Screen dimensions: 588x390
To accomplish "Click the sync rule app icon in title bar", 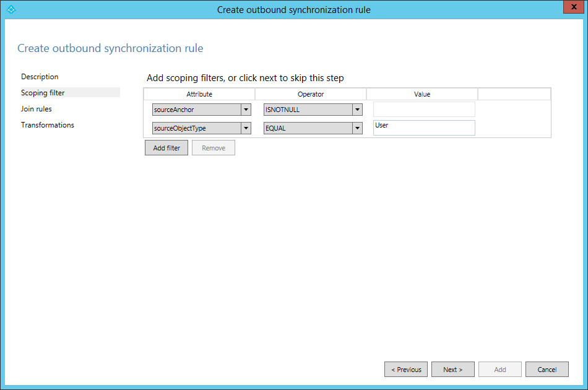I will tap(10, 10).
